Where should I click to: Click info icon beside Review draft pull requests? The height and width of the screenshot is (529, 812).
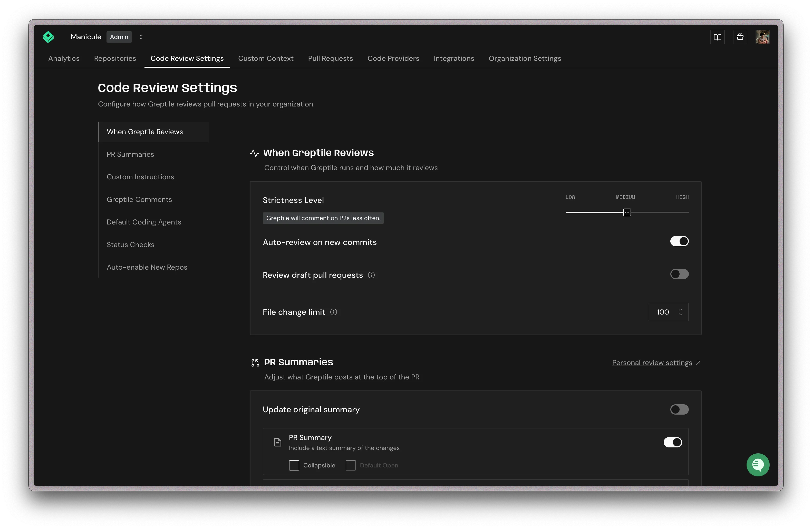(x=372, y=275)
